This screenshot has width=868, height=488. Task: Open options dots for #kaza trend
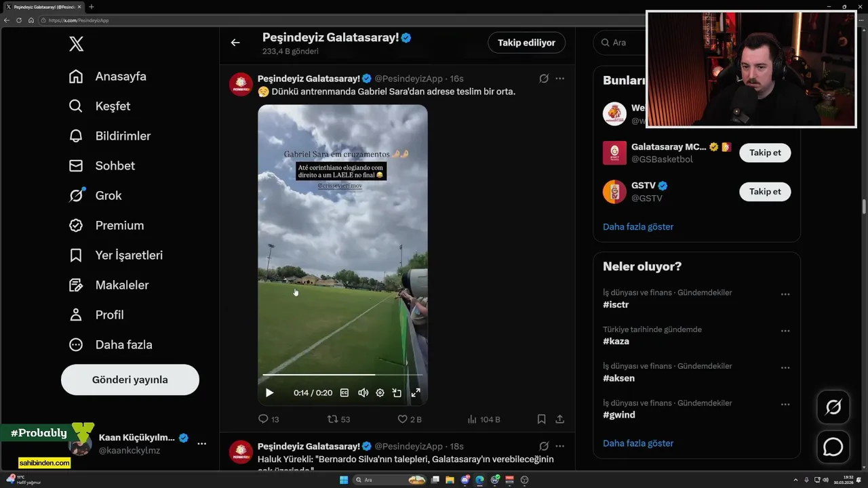click(785, 331)
